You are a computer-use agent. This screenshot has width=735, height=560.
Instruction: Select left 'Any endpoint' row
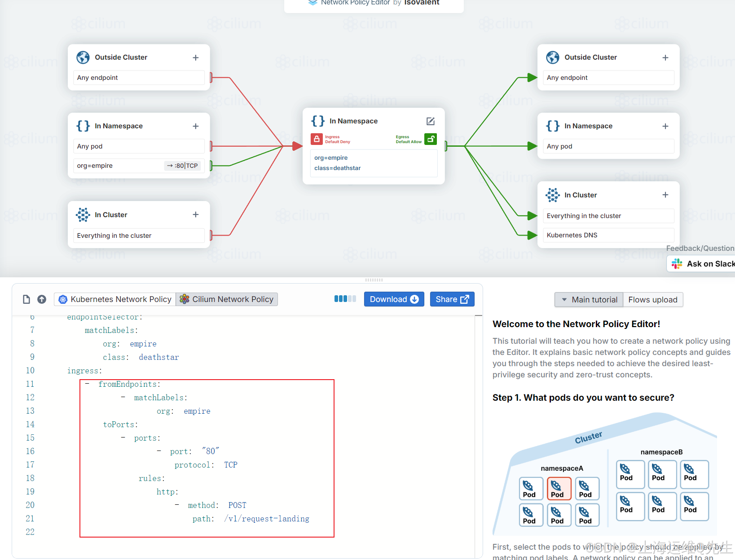pos(139,78)
